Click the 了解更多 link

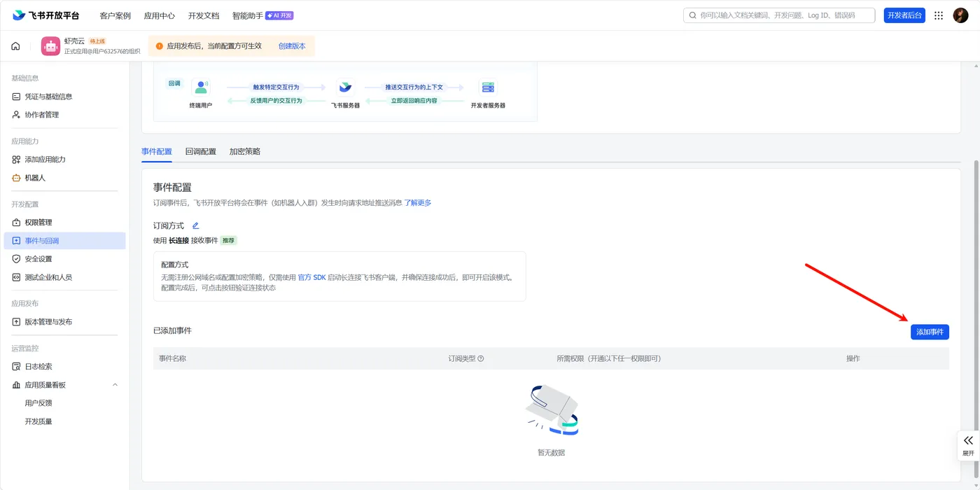418,203
